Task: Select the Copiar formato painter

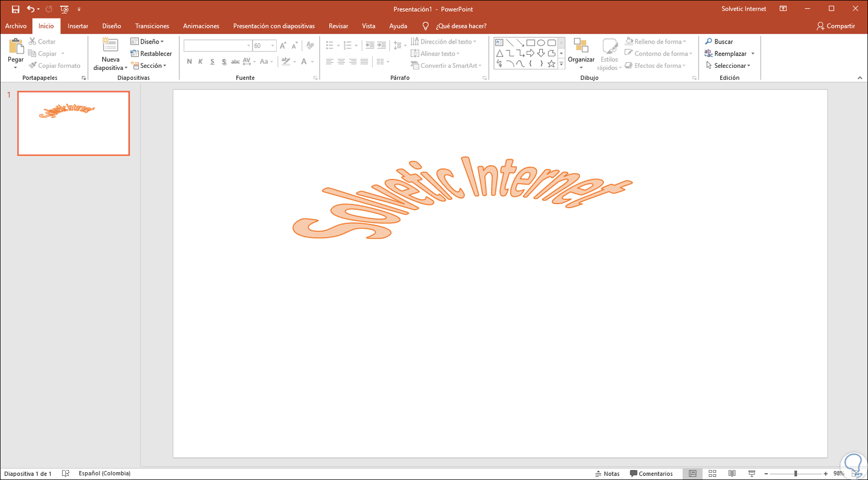Action: [x=55, y=66]
